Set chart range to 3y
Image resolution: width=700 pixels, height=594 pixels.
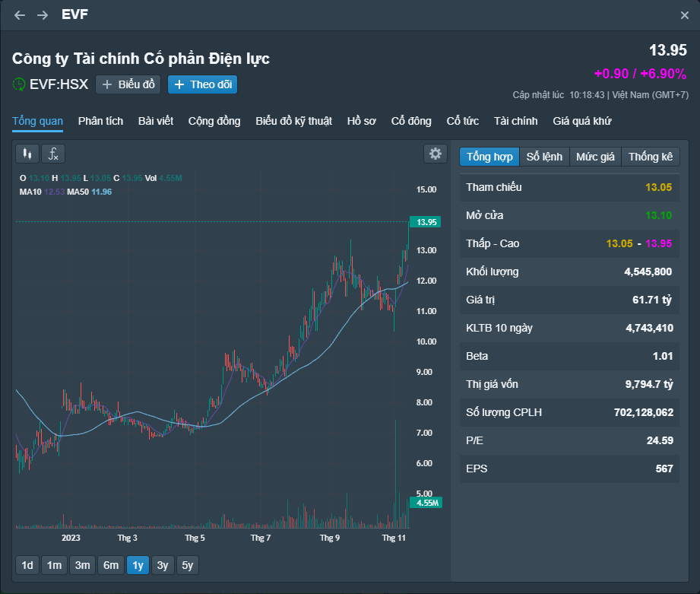(163, 565)
